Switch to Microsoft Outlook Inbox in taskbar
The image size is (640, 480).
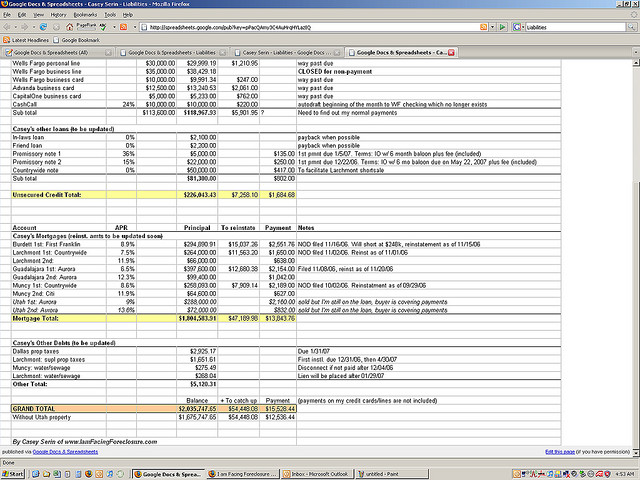[x=311, y=473]
